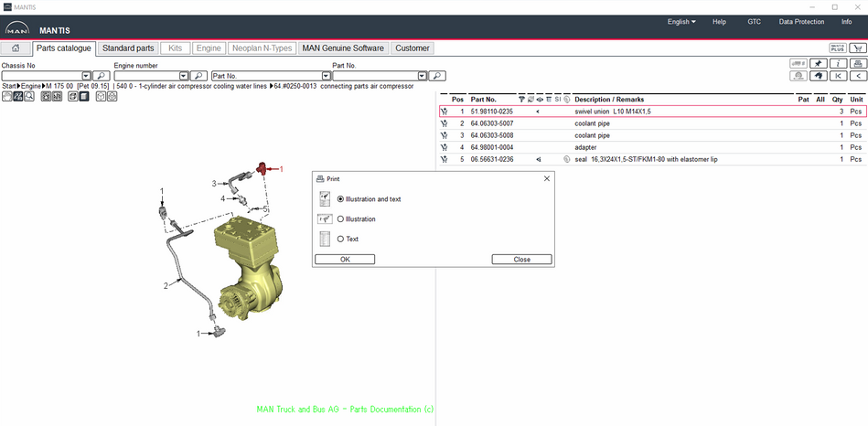Click the shopping cart icon in header
Viewport: 868px width, 426px height.
[858, 48]
